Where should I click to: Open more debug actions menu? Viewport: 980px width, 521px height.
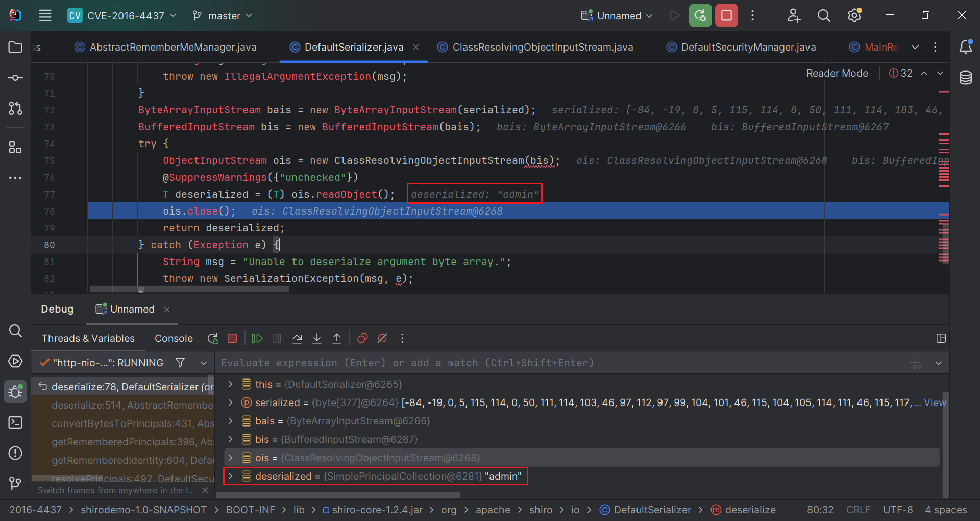pos(402,338)
